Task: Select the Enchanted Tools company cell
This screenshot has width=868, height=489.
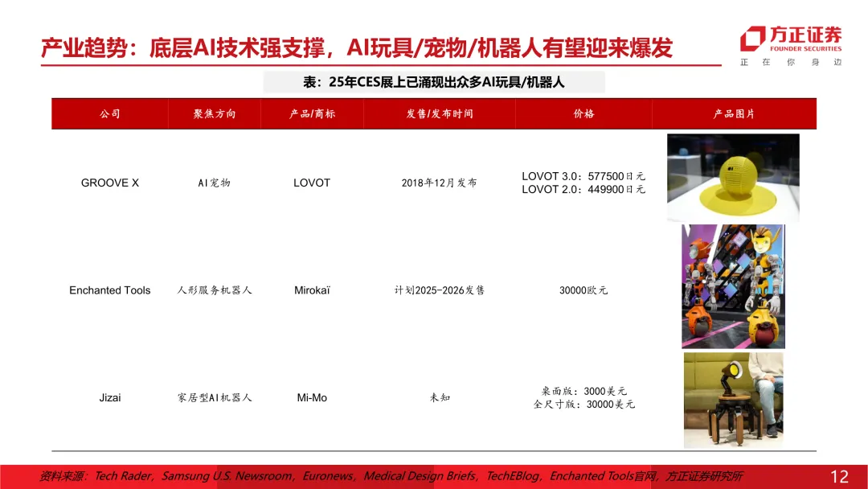Action: click(109, 290)
